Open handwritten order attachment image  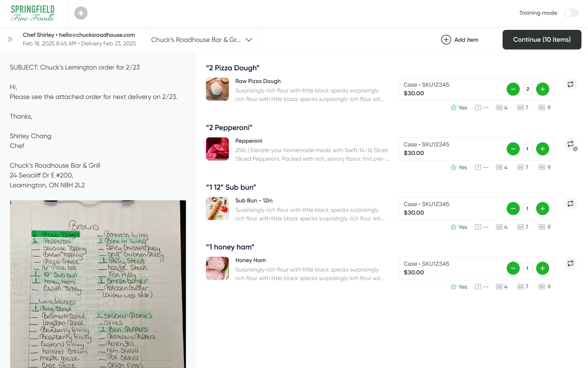pyautogui.click(x=98, y=284)
